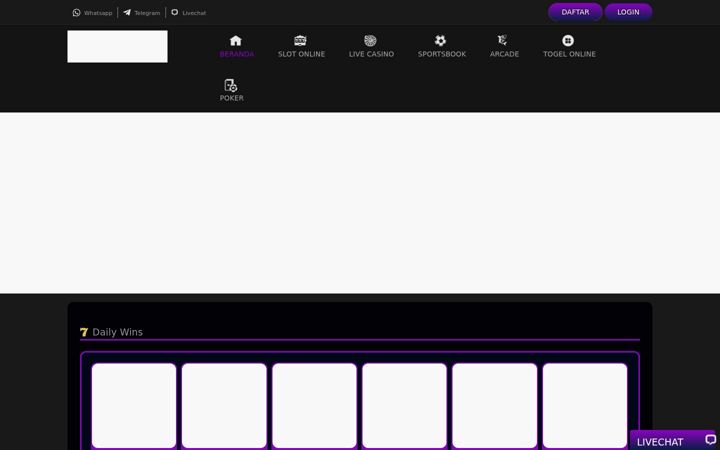Click the LOGIN button
Screen dimensions: 720x450
pos(628,12)
